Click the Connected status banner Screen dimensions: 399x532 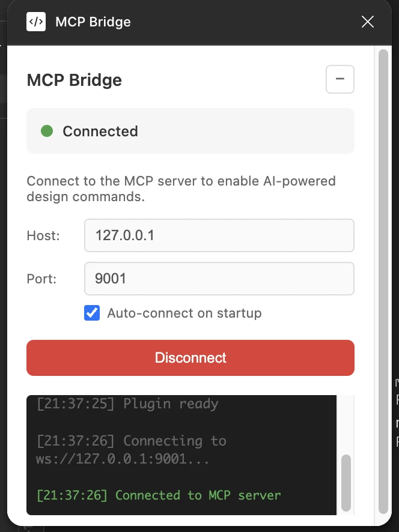click(190, 131)
